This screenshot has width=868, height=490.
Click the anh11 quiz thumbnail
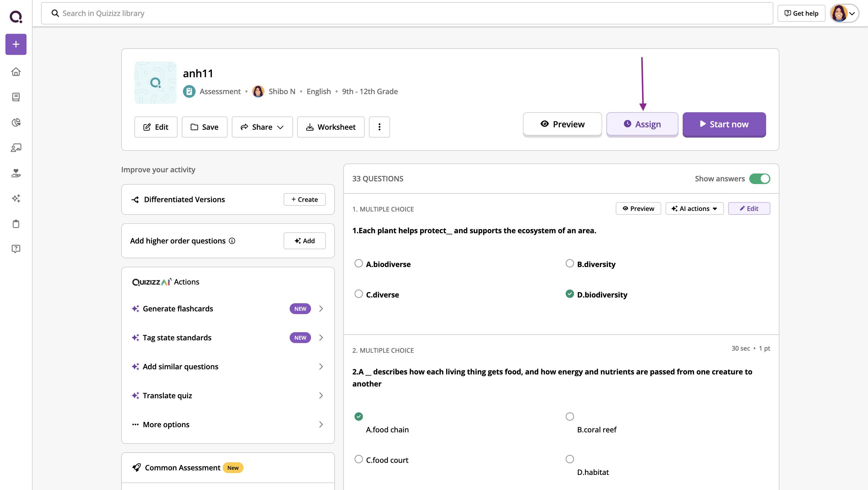[155, 83]
